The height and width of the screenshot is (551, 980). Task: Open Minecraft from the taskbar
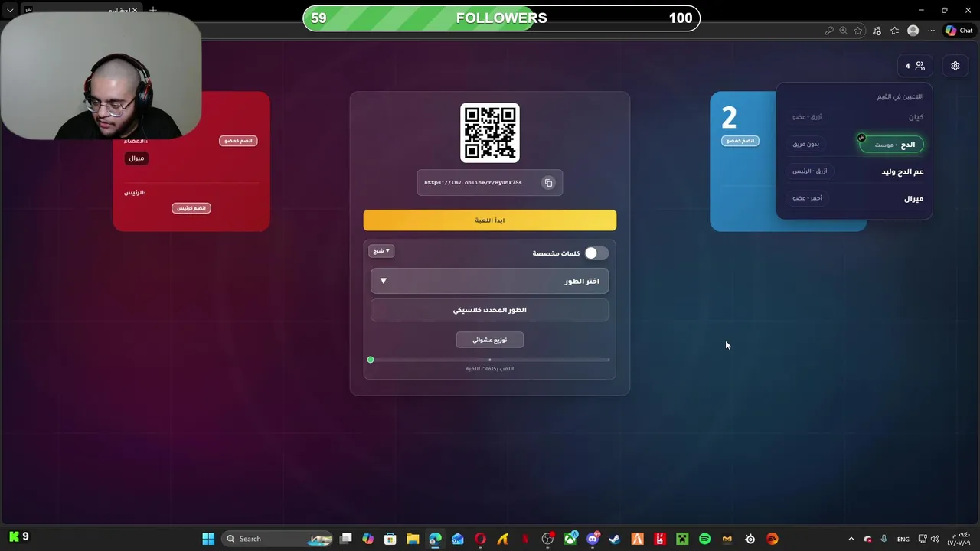[x=682, y=539]
